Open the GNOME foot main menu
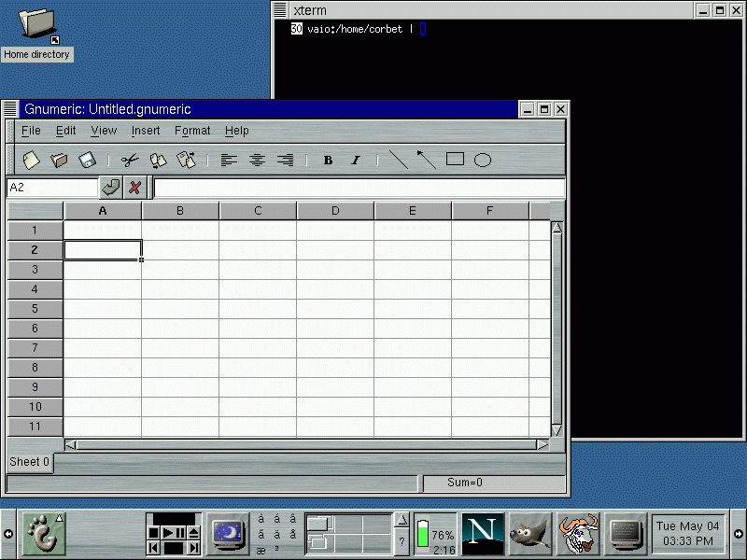 (44, 534)
